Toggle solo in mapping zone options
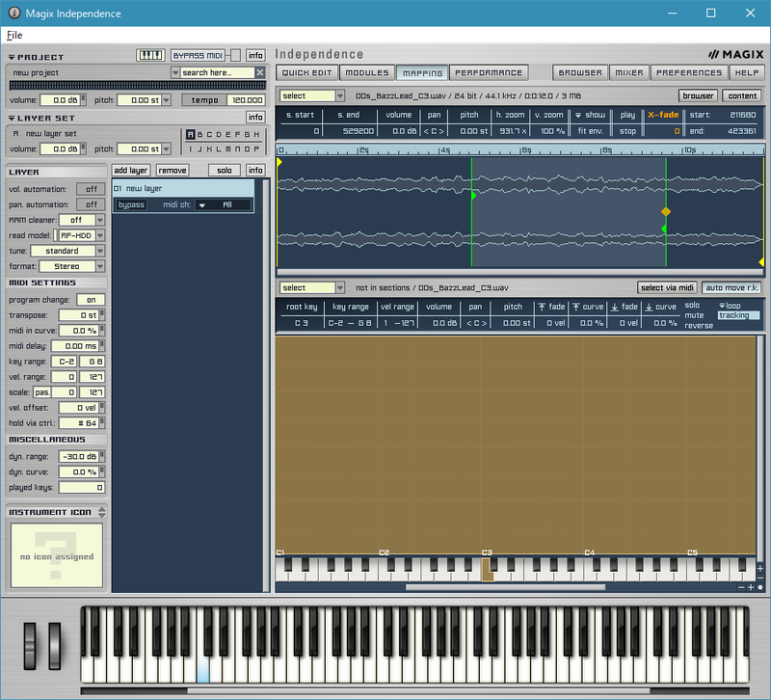 tap(692, 305)
